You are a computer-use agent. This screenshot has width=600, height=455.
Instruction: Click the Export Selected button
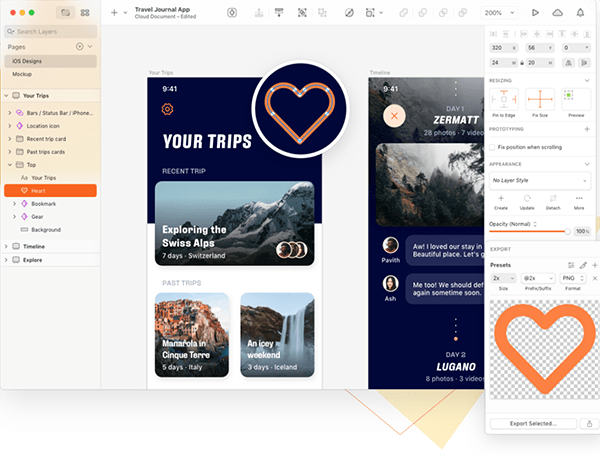[x=533, y=424]
